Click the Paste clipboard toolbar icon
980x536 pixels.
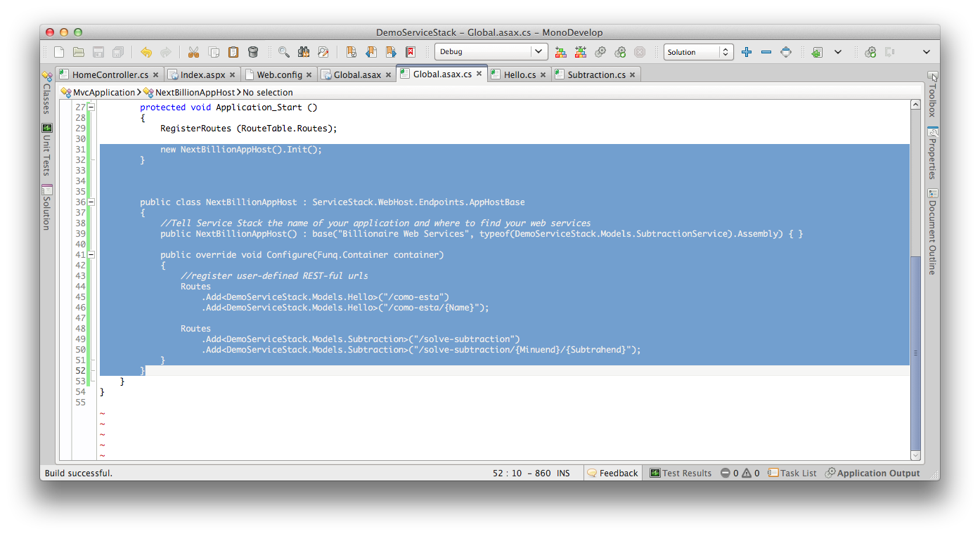tap(233, 51)
